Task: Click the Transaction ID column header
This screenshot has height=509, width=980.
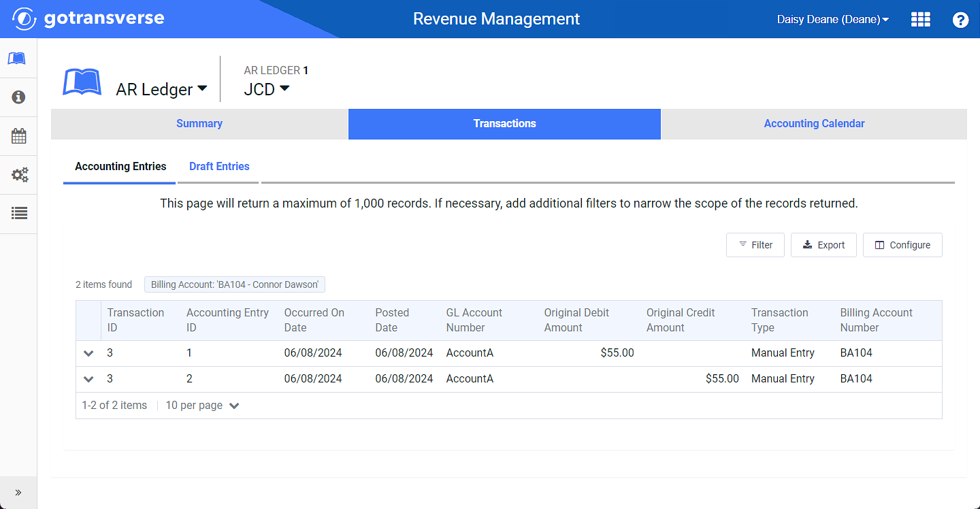Action: [x=135, y=320]
